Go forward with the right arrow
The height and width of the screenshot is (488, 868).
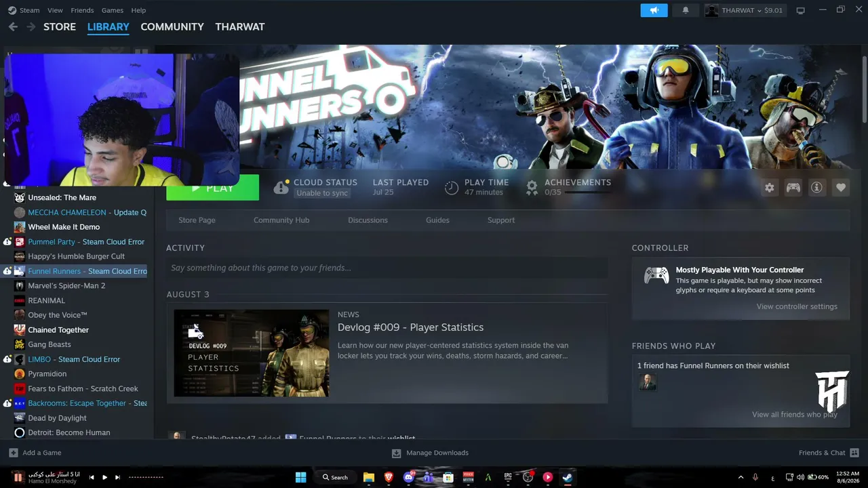click(x=31, y=26)
